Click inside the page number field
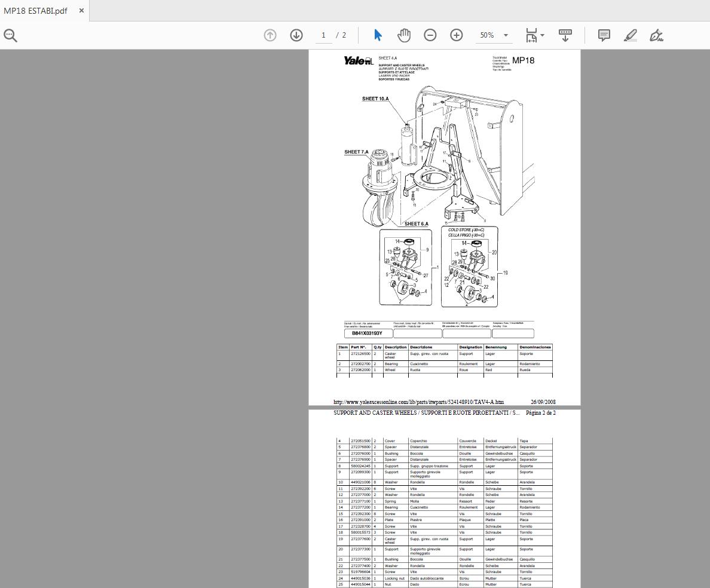Image resolution: width=710 pixels, height=588 pixels. click(x=323, y=35)
